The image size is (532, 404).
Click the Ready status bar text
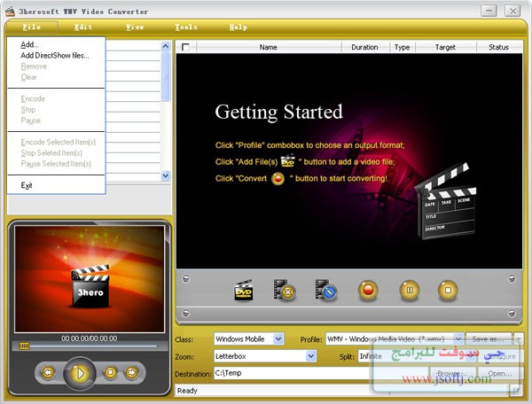[187, 391]
